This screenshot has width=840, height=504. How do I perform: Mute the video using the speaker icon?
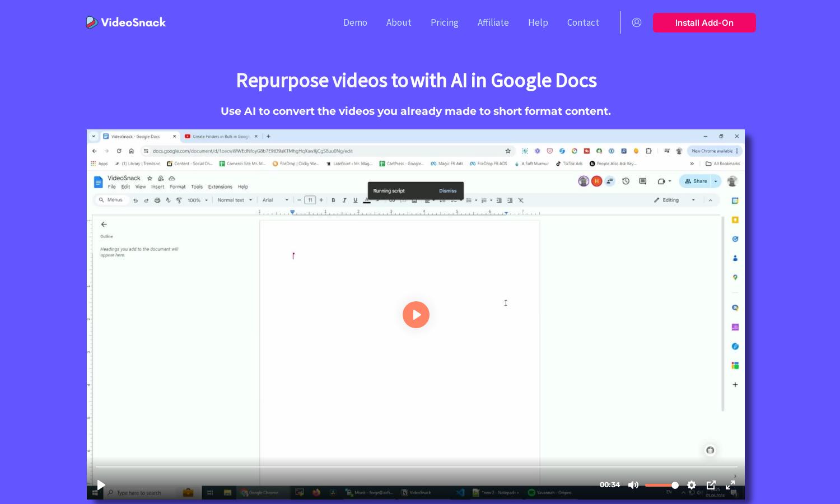[633, 485]
